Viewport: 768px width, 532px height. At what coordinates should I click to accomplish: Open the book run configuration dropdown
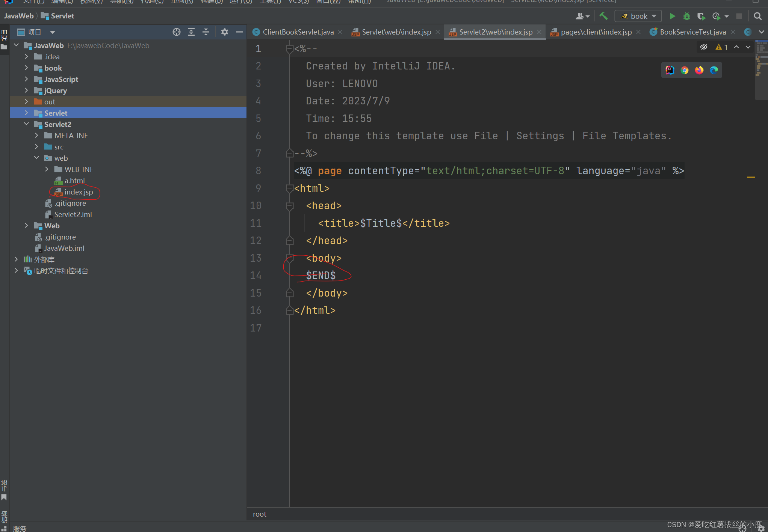pos(638,16)
